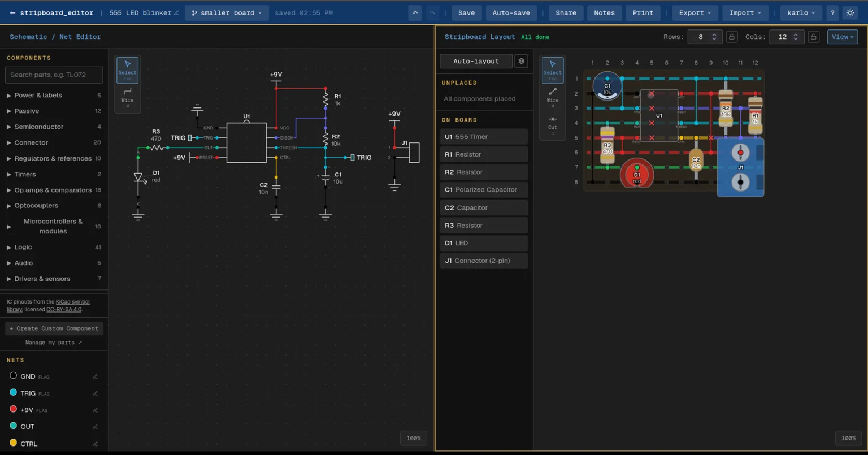The height and width of the screenshot is (455, 868).
Task: Pick the stripboard Wire tool
Action: (553, 97)
